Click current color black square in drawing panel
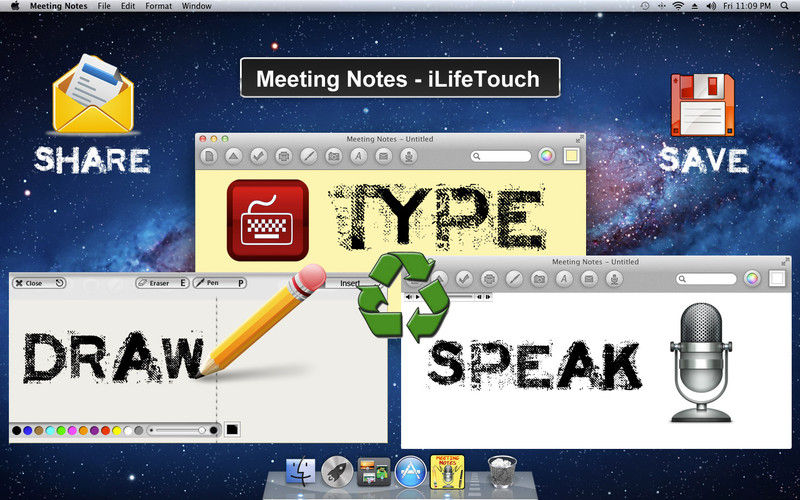This screenshot has width=800, height=500. [232, 430]
